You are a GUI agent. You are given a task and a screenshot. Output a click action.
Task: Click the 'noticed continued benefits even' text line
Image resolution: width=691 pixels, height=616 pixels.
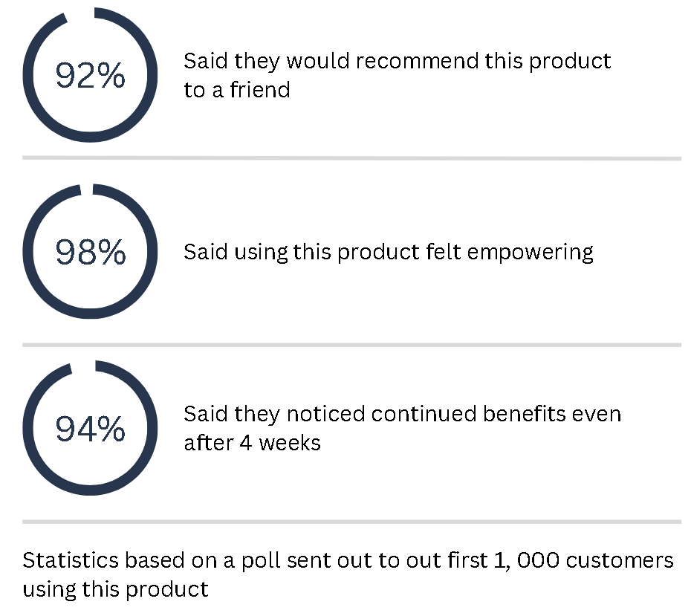[403, 414]
